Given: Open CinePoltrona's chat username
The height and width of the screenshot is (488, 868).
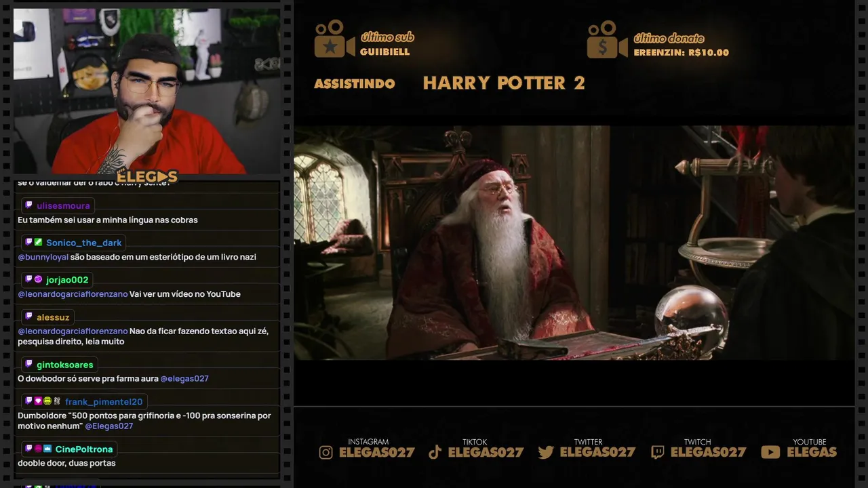Looking at the screenshot, I should 84,449.
